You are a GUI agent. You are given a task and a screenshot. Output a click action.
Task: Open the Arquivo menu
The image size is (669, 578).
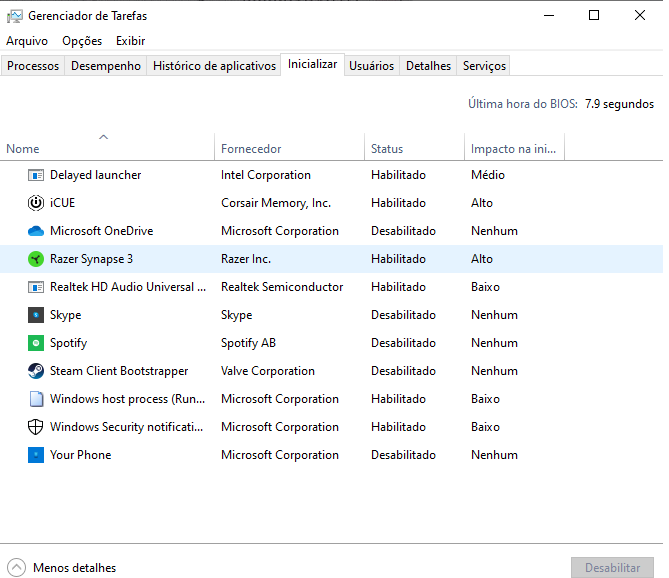click(27, 41)
